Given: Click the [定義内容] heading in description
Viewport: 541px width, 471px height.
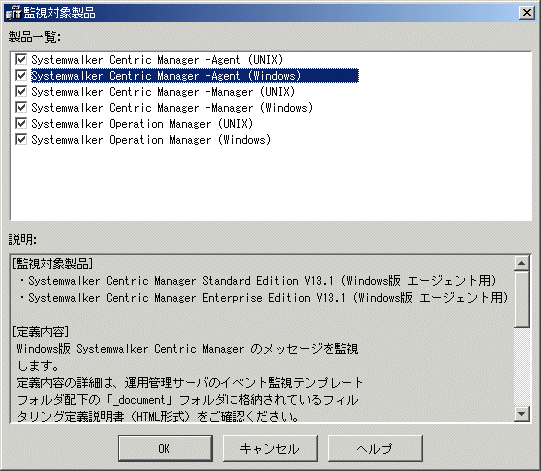Looking at the screenshot, I should [x=41, y=332].
